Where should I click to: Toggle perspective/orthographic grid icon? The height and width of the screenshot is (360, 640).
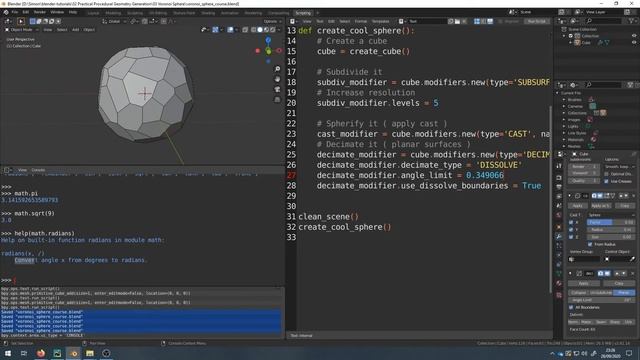[278, 100]
